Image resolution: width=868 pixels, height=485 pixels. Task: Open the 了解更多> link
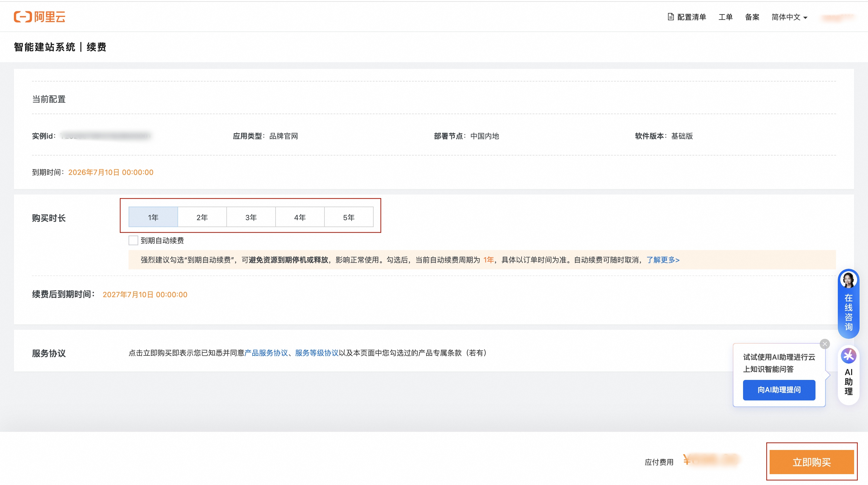point(663,260)
